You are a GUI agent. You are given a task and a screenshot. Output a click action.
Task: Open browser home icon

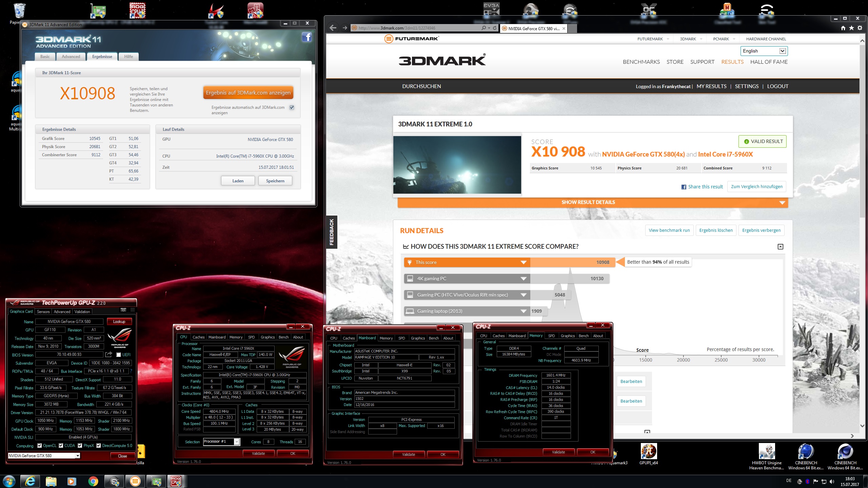843,28
